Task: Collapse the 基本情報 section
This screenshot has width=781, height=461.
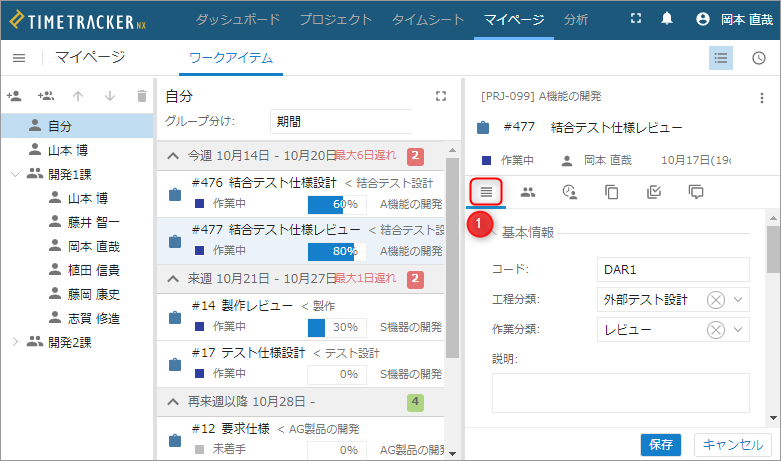Action: tap(494, 232)
